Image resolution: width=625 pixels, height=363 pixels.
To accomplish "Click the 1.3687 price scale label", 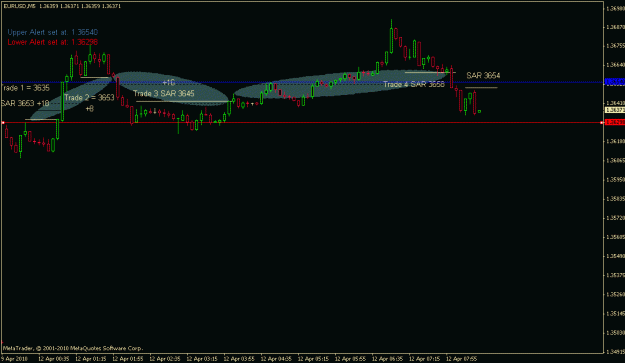I will pos(615,27).
